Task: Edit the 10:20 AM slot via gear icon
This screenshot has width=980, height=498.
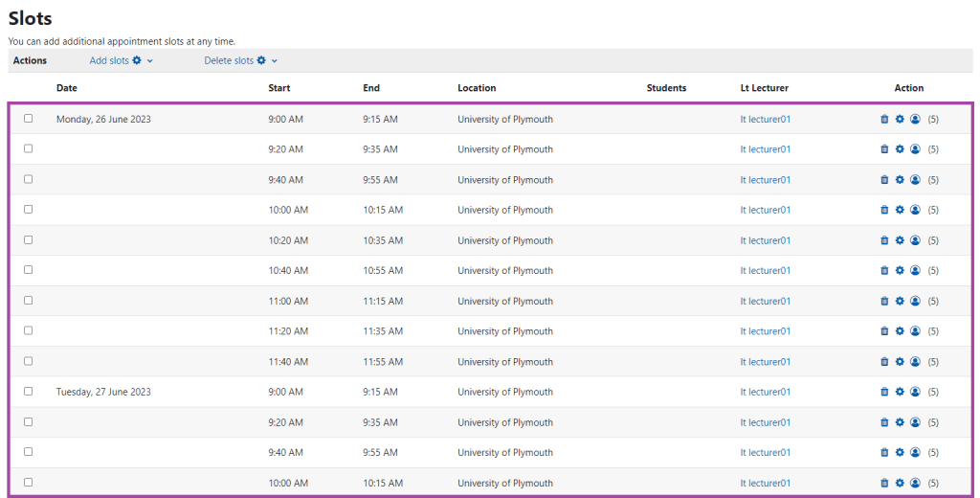Action: click(900, 240)
